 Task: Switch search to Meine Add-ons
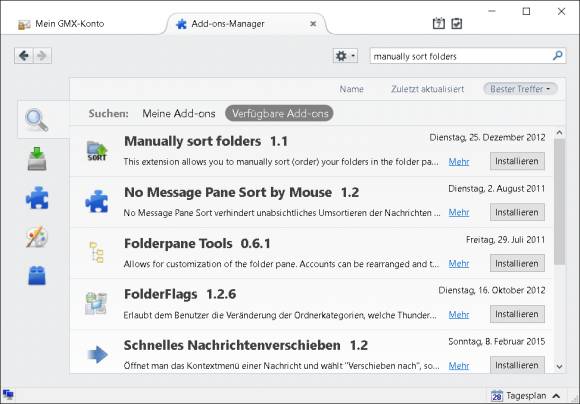point(179,113)
